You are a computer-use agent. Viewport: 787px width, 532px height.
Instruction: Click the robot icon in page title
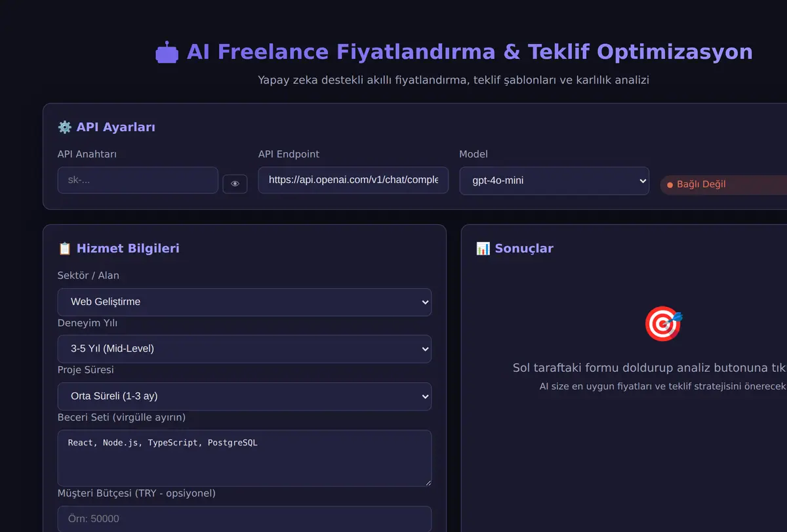(x=167, y=52)
